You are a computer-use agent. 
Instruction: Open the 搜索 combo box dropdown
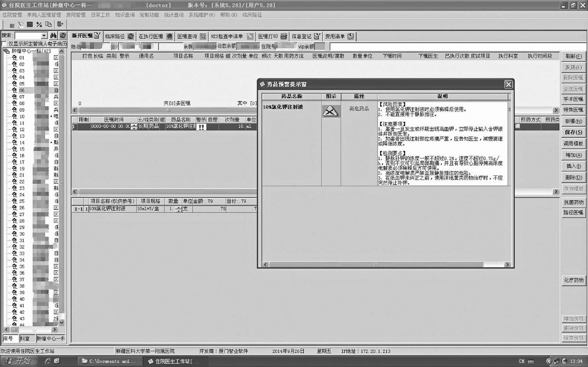44,36
